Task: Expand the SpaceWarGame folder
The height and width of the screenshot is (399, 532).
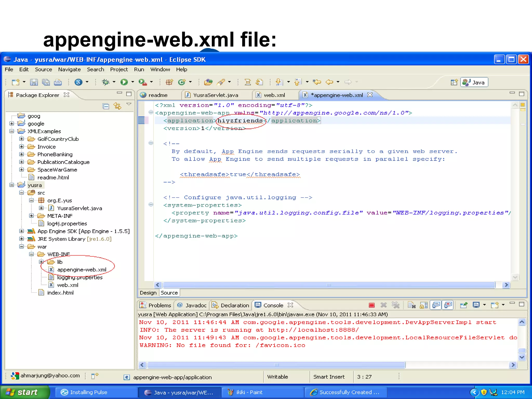Action: [x=22, y=169]
